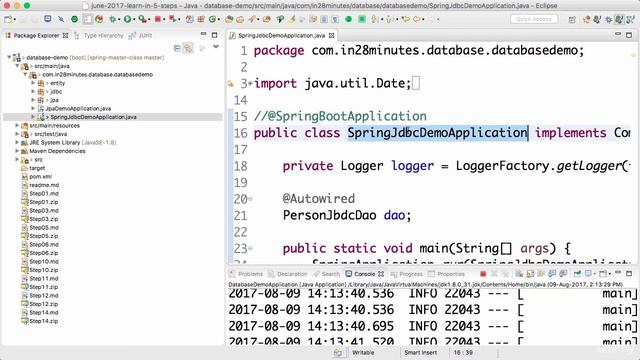Click the Clear Console icon

point(519,273)
